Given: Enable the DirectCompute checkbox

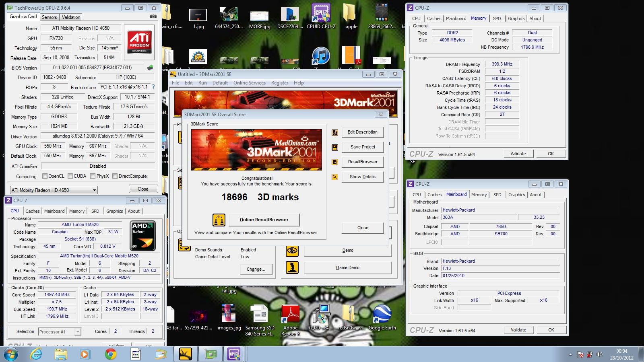Looking at the screenshot, I should (x=115, y=176).
